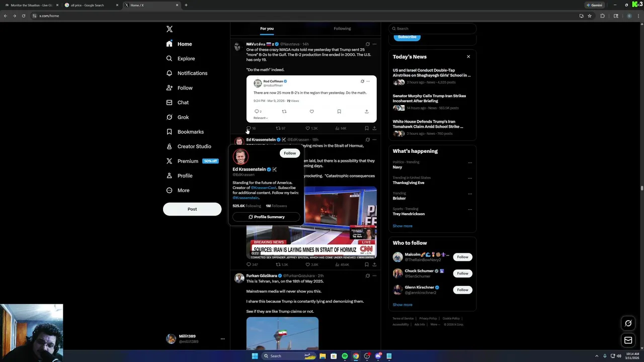Open news about Shaghayegh Girls' School airstrikes

click(x=432, y=76)
